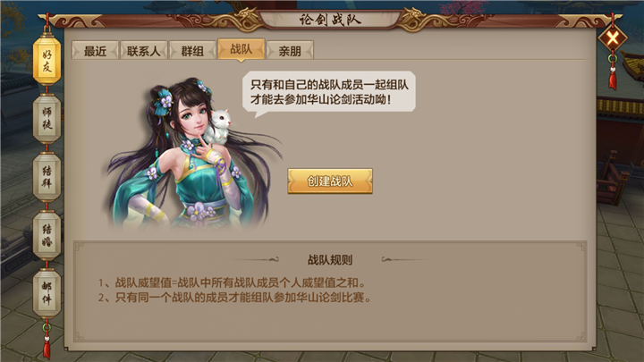
Task: Click the 战队规则 heading
Action: (x=330, y=260)
